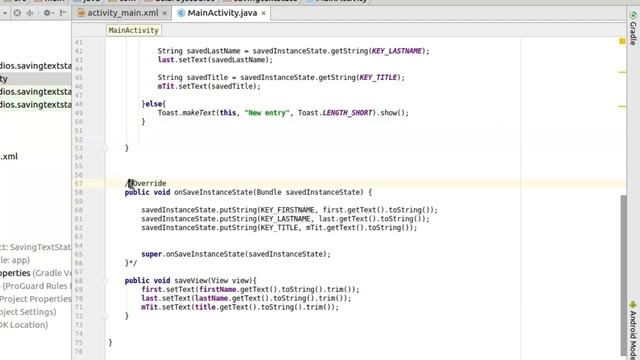Click the XML file icon on activity_main.xml tab
The image size is (640, 360).
point(81,13)
